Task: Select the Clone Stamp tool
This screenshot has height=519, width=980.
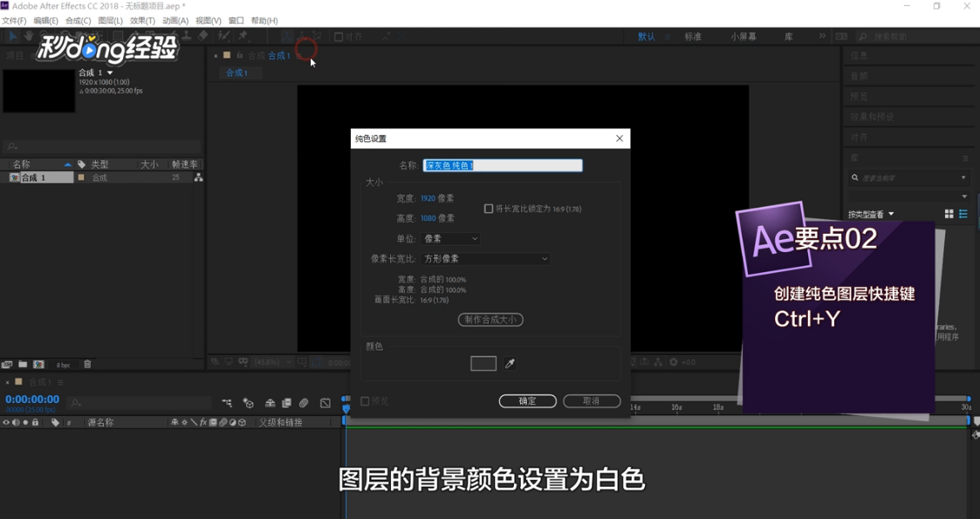Action: pos(186,36)
